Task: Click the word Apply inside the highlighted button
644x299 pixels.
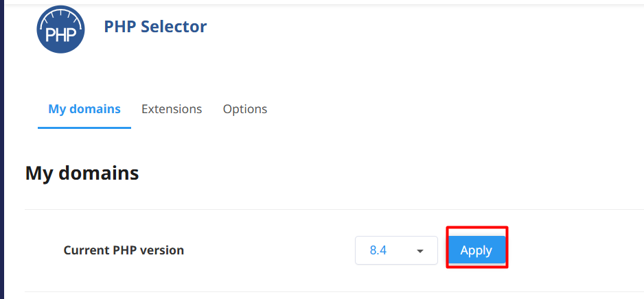Action: point(476,250)
